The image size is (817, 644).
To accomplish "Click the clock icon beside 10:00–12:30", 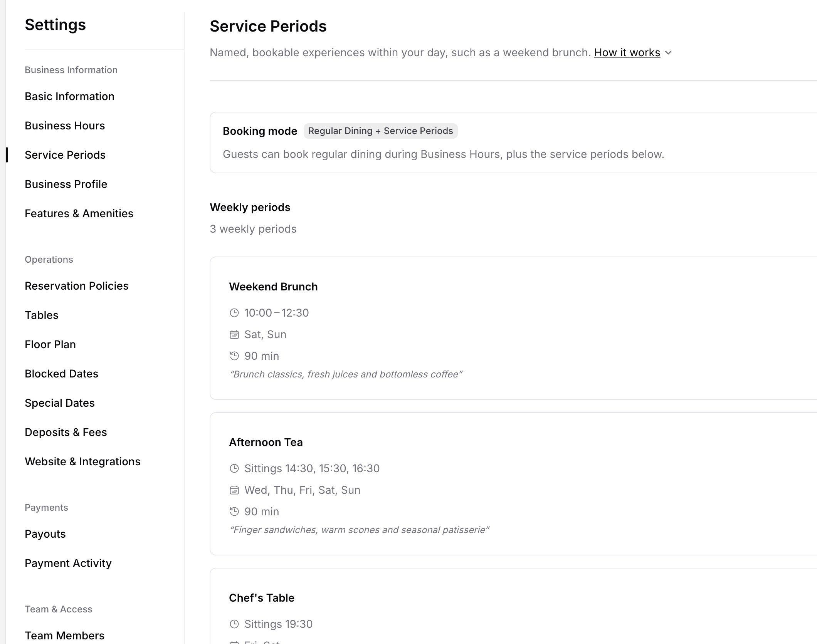I will 234,313.
